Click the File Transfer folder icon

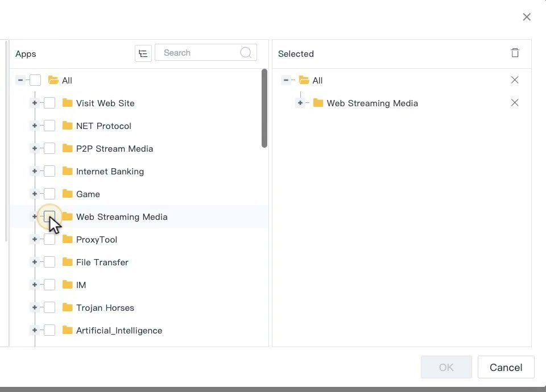coord(67,262)
